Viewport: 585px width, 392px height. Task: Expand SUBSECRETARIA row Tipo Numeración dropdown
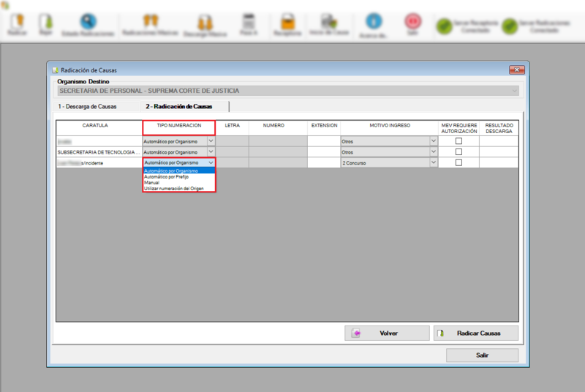pyautogui.click(x=211, y=152)
